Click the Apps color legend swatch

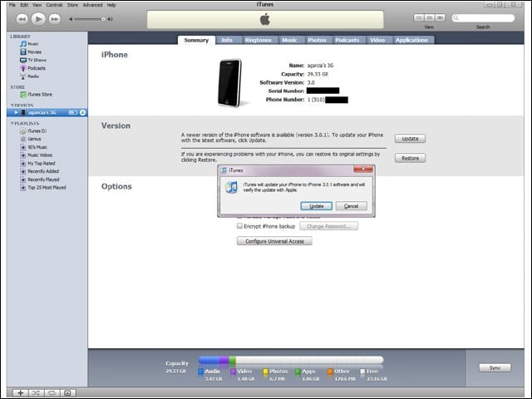pos(298,372)
